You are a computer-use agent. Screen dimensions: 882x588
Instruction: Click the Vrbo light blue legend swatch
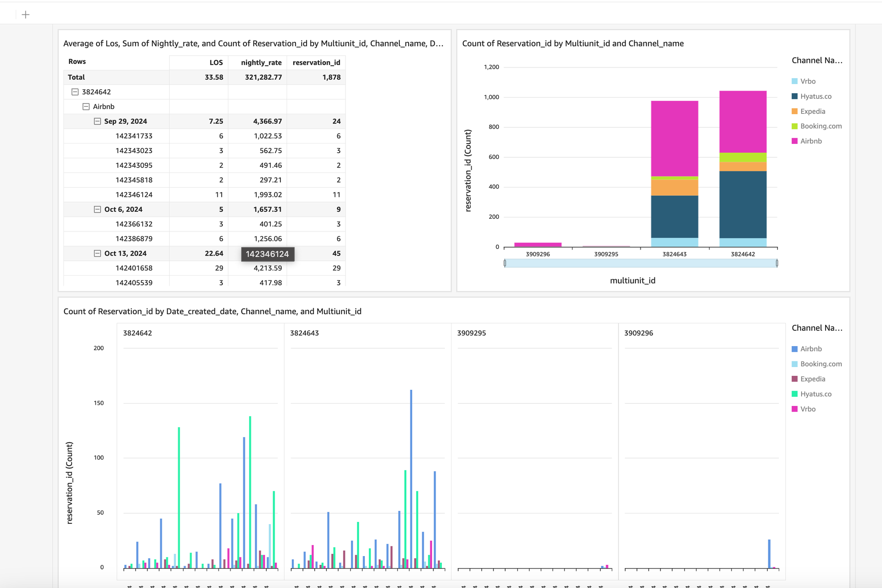(x=794, y=81)
